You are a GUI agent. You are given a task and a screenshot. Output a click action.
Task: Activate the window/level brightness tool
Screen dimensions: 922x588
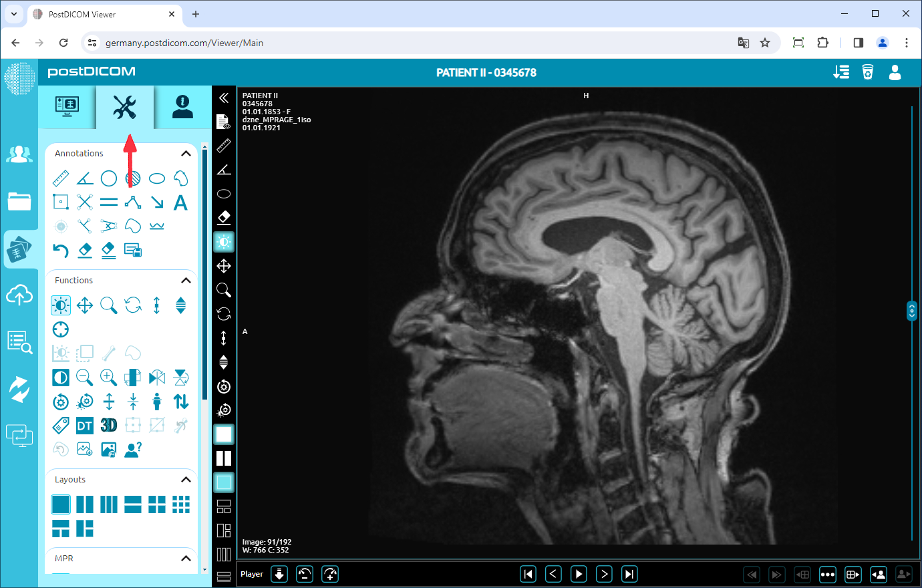coord(61,305)
